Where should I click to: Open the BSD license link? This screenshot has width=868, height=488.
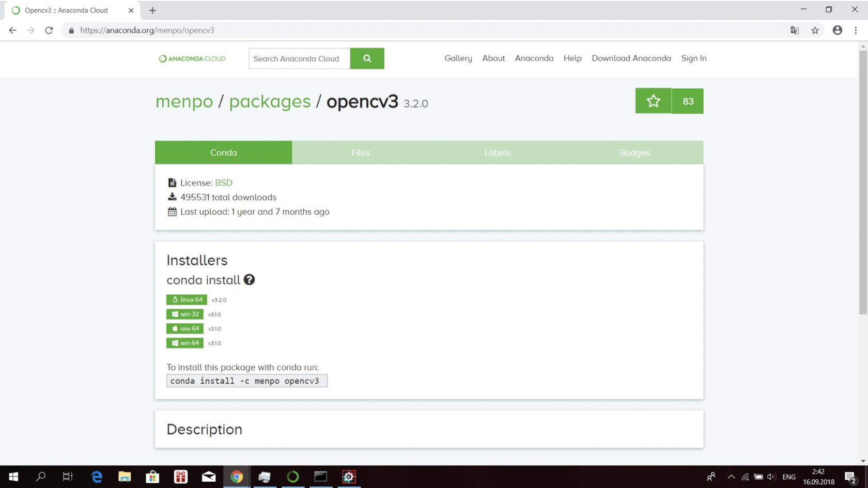tap(224, 183)
